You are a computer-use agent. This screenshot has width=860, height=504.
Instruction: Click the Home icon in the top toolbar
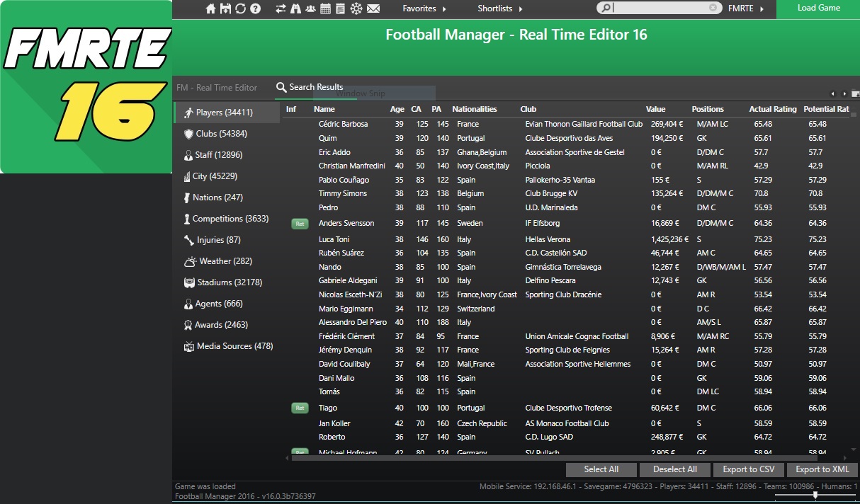click(210, 8)
